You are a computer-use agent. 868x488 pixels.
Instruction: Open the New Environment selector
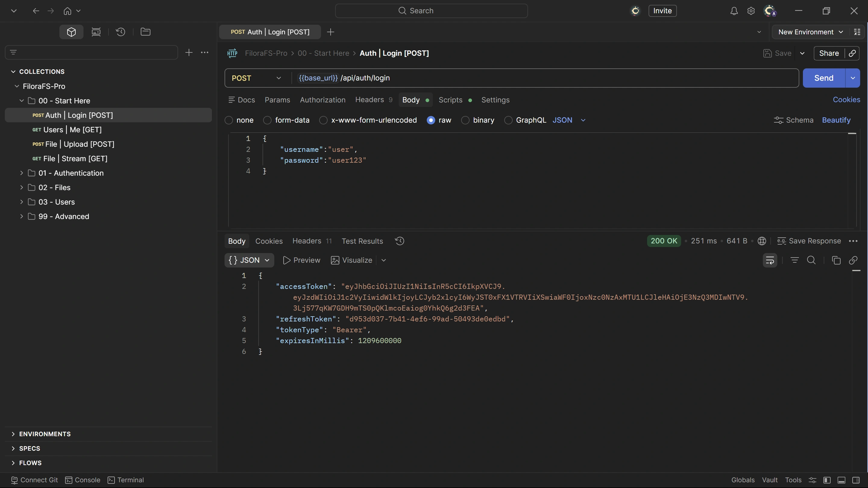(x=810, y=32)
